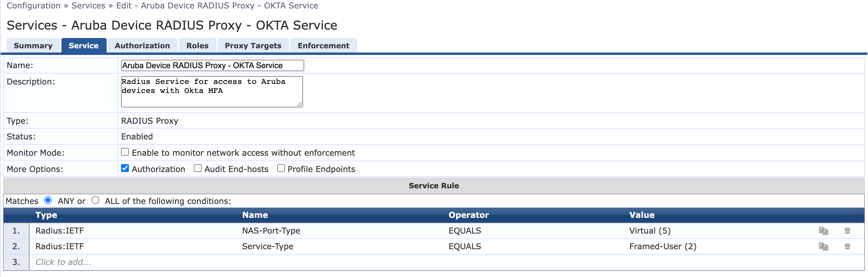868x277 pixels.
Task: Switch to the Roles tab
Action: [197, 46]
